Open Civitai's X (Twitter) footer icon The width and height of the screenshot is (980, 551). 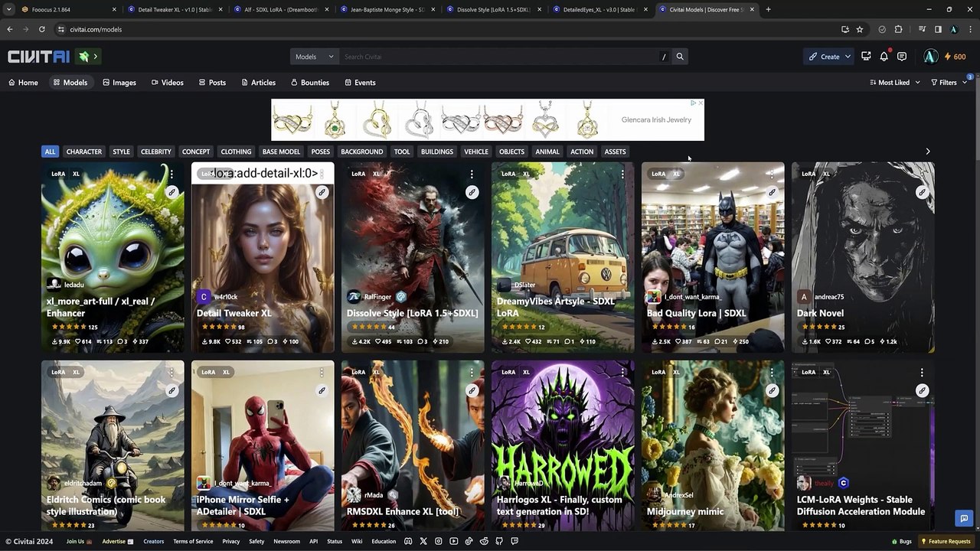click(423, 541)
